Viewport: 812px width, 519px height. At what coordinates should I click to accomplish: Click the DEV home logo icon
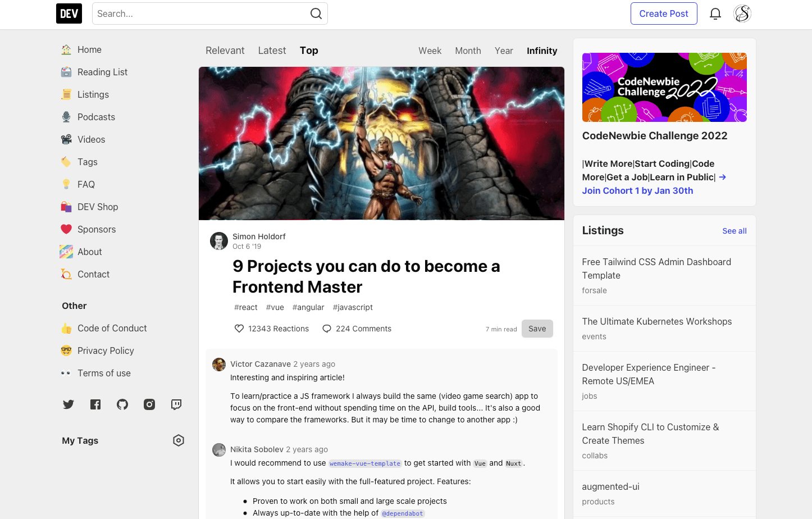click(69, 13)
